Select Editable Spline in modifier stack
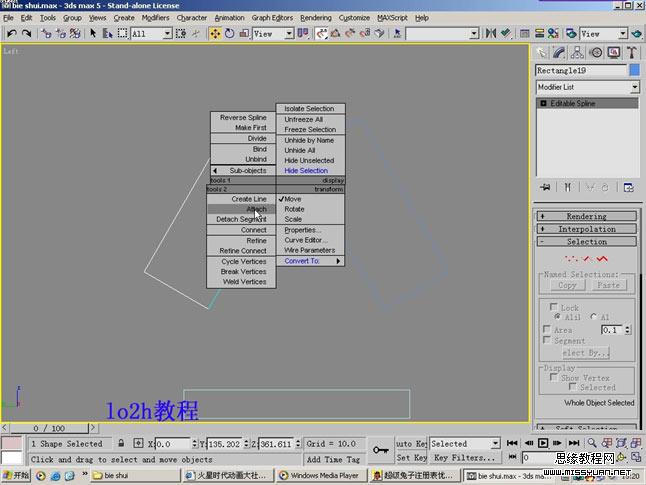 pyautogui.click(x=587, y=103)
